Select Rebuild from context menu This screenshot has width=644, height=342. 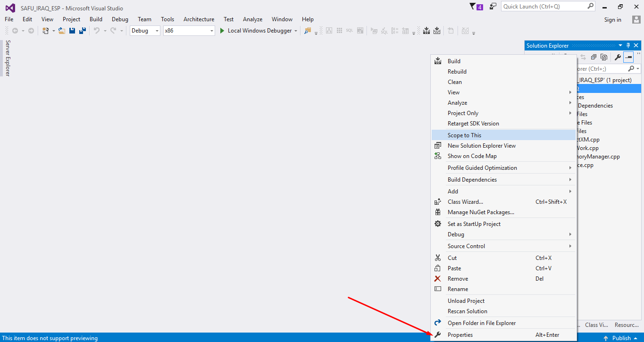tap(503, 72)
